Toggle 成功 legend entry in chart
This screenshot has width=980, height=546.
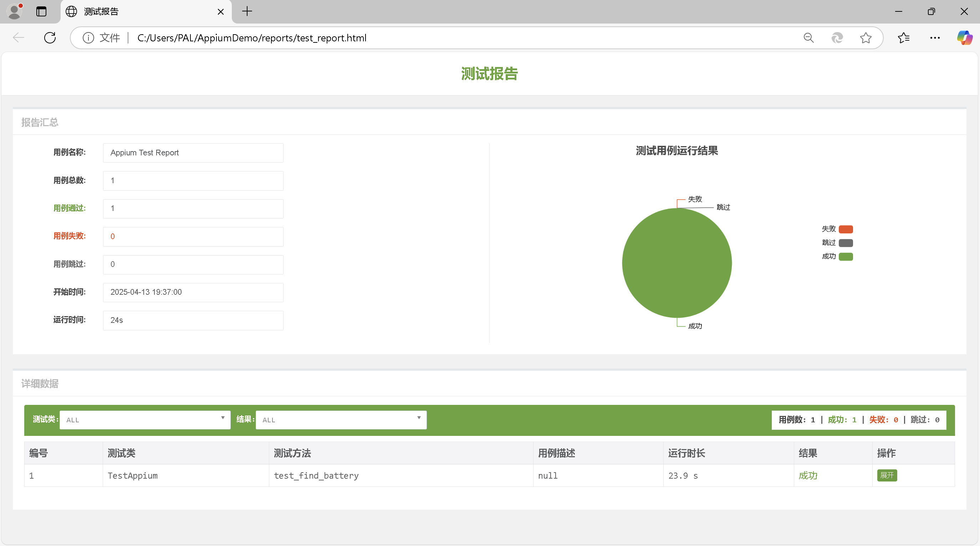pos(845,256)
